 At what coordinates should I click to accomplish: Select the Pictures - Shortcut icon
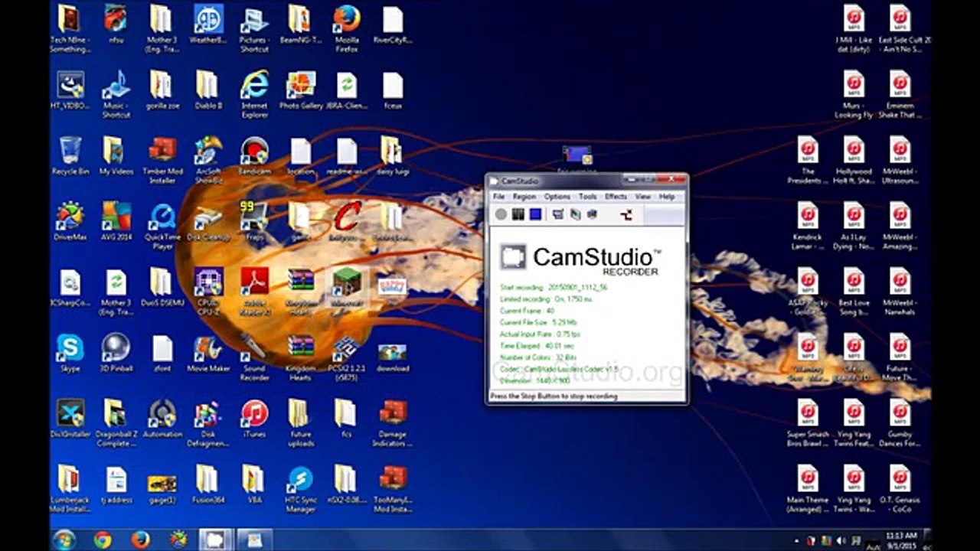pyautogui.click(x=254, y=29)
